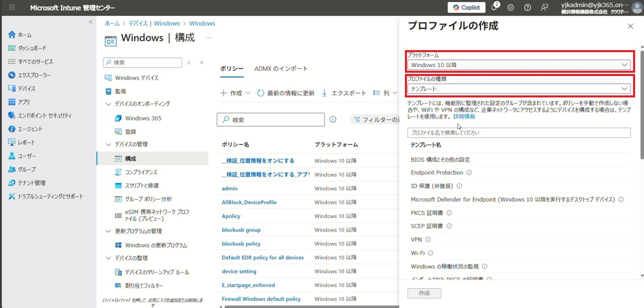Screen dimensions: 644x308
Task: Select Wi-Fi template from list
Action: 418,253
